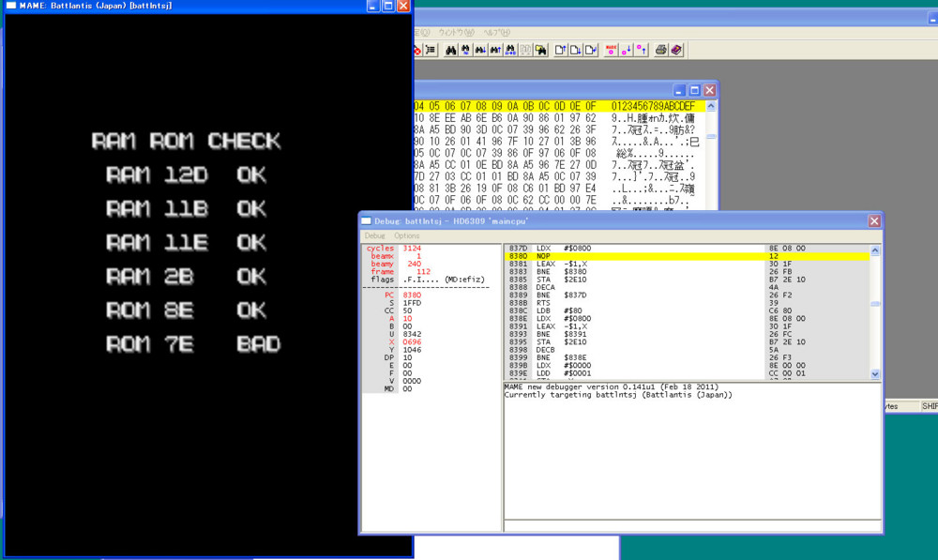Maximize the hex dump child window

click(694, 90)
